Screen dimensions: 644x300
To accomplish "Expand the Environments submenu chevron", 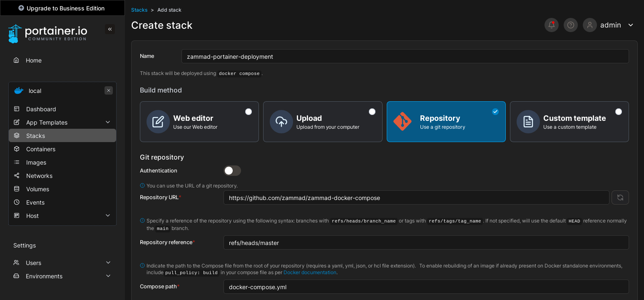I will 108,276.
